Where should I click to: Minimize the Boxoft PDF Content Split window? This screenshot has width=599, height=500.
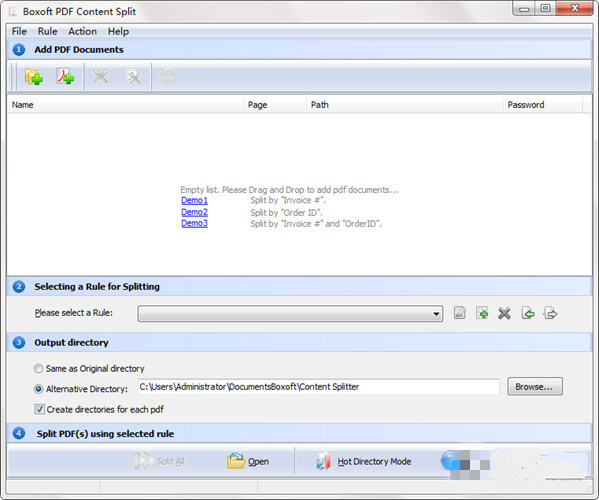pos(524,8)
